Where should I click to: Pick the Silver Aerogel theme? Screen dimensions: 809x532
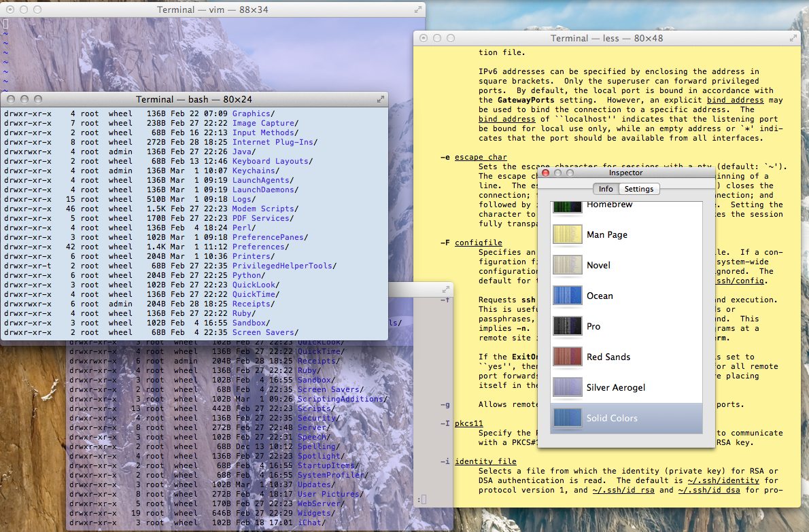615,387
